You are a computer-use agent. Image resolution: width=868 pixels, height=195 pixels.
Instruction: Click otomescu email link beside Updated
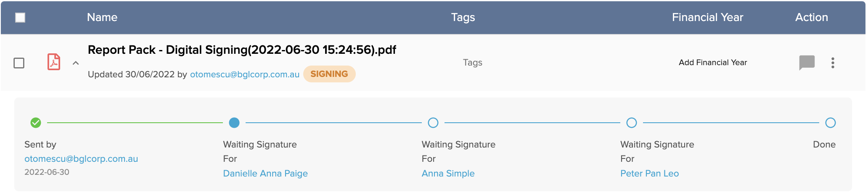coord(245,74)
